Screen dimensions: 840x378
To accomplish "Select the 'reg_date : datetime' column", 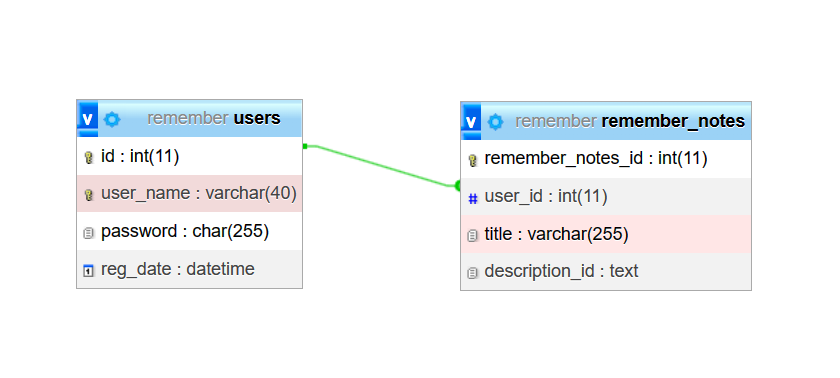I will [190, 269].
